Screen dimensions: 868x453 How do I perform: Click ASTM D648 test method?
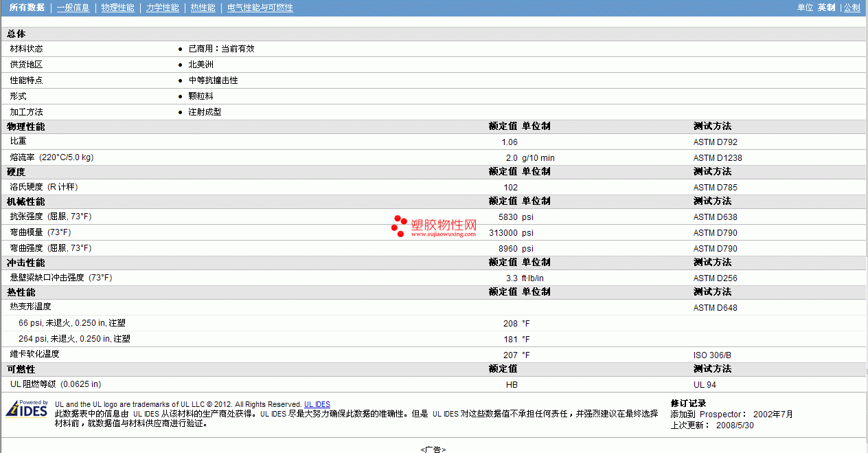coord(716,308)
